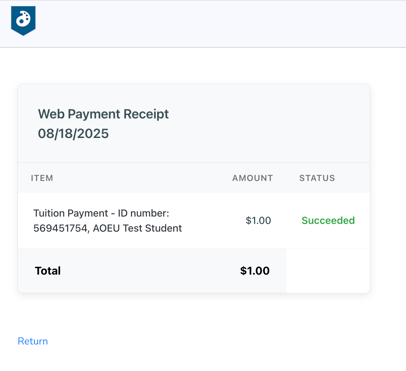Click the ITEM column header
The width and height of the screenshot is (406, 371).
(x=42, y=178)
